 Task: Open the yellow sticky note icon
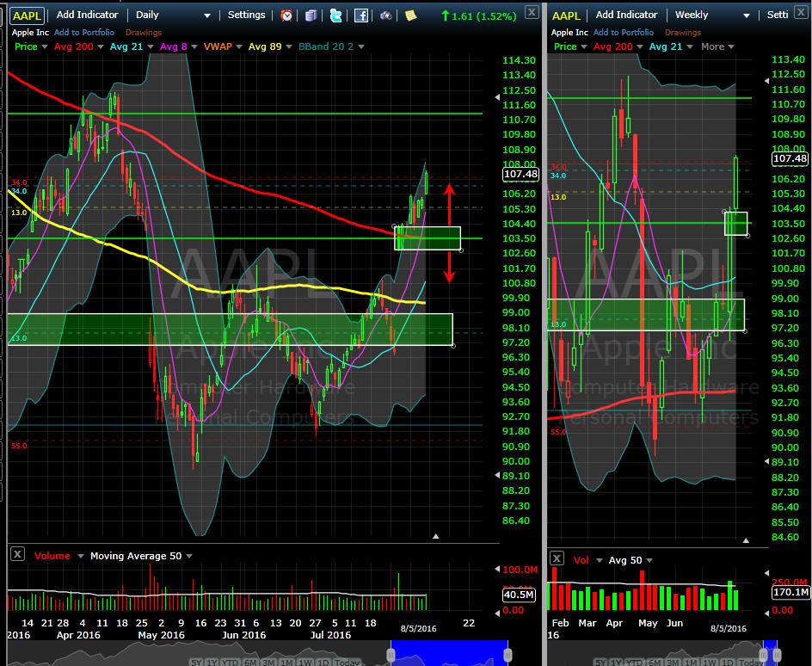[x=411, y=15]
